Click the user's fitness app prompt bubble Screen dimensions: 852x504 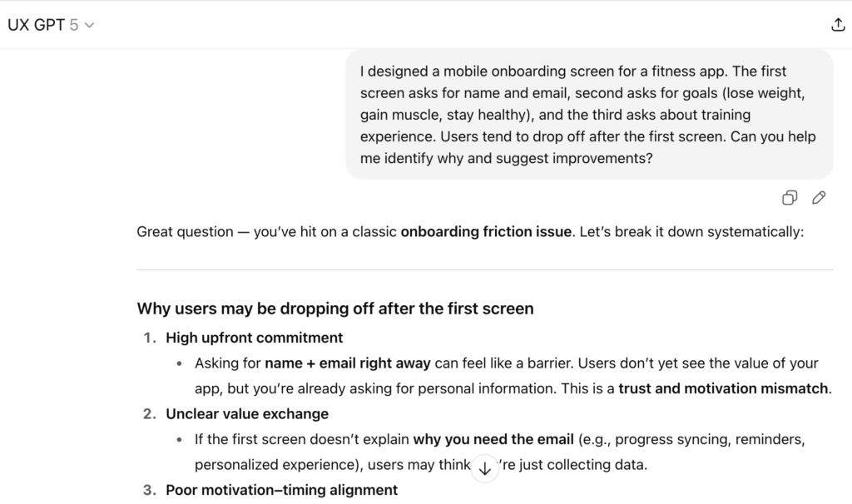589,114
